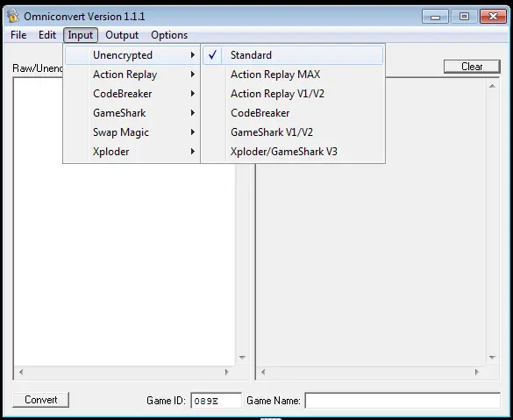Choose Action Replay V1/V2 format

tap(293, 94)
